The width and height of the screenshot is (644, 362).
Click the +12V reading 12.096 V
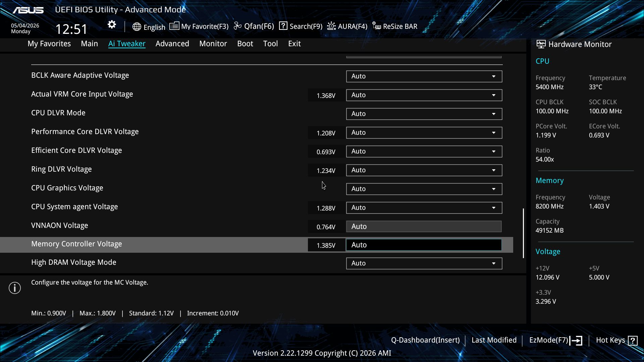click(547, 278)
